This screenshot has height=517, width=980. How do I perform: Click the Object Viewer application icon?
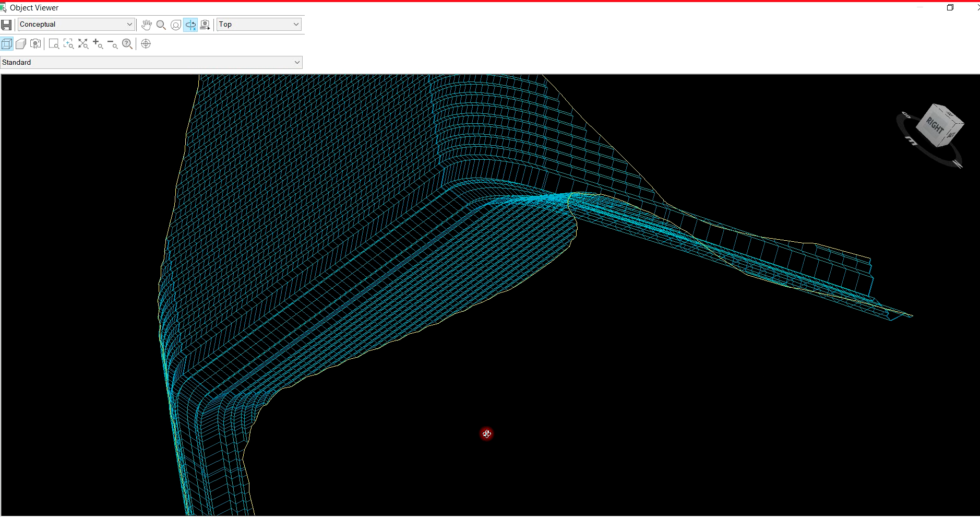click(x=4, y=7)
